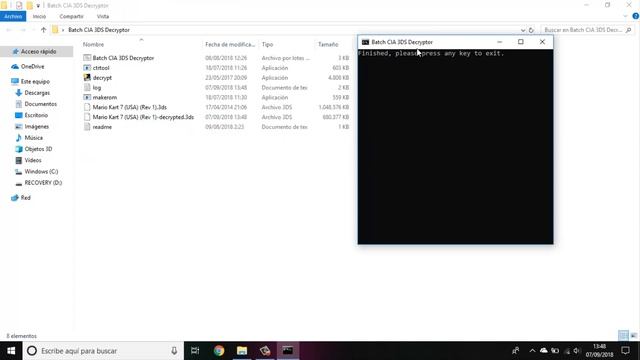Viewport: 640px width, 360px height.
Task: Open File Explorer from taskbar
Action: click(242, 351)
